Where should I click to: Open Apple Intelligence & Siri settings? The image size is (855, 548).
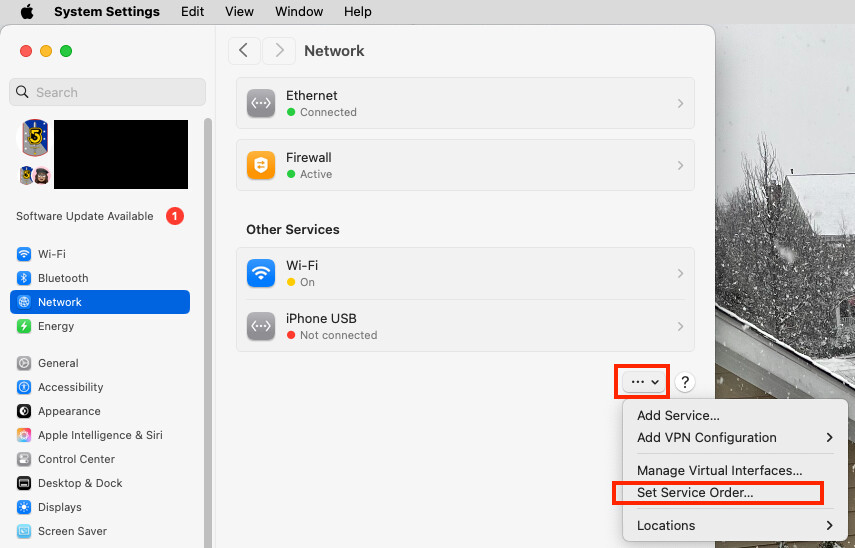[99, 435]
